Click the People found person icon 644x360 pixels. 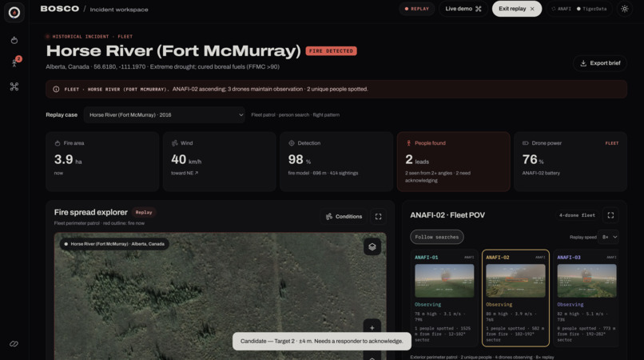[408, 143]
